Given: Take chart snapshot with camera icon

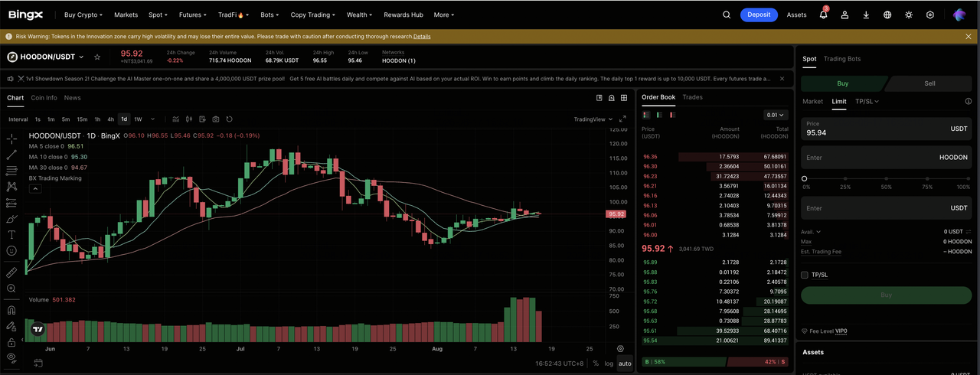Looking at the screenshot, I should tap(216, 119).
